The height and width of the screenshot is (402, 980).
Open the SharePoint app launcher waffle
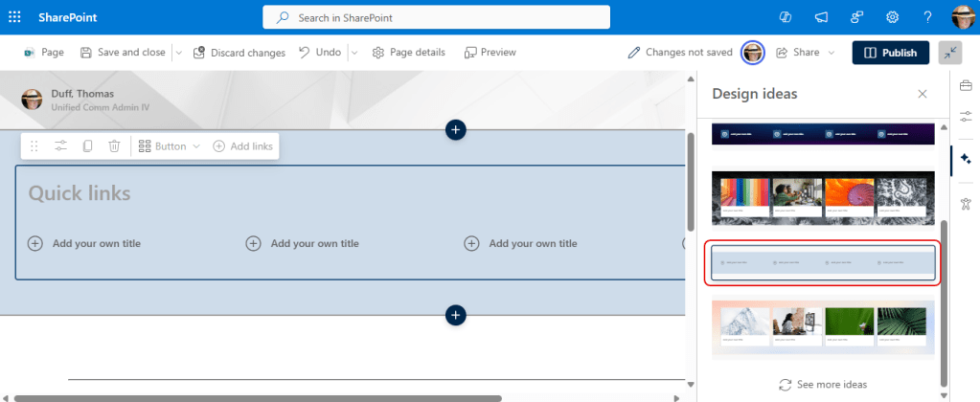coord(15,17)
